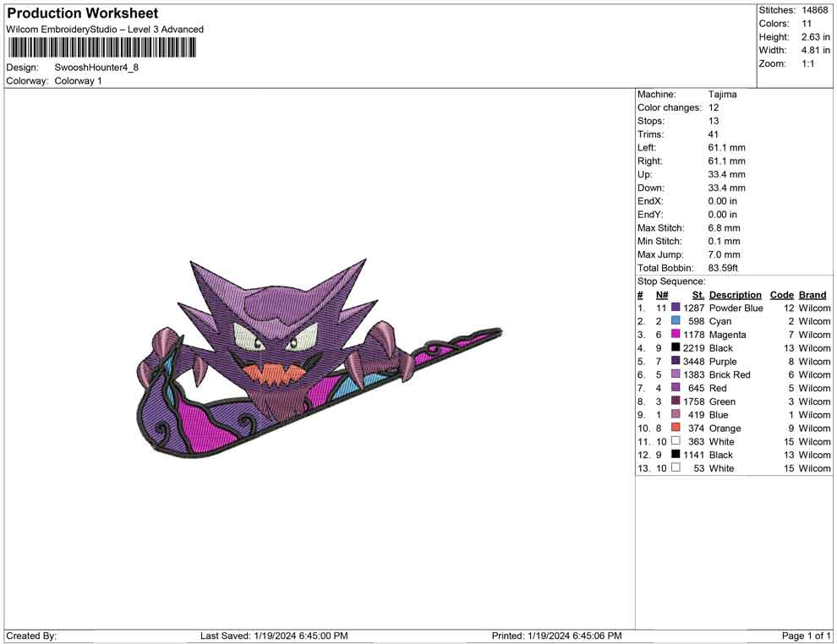Select the Blue 419 color swatch
This screenshot has width=837, height=644.
coord(676,414)
